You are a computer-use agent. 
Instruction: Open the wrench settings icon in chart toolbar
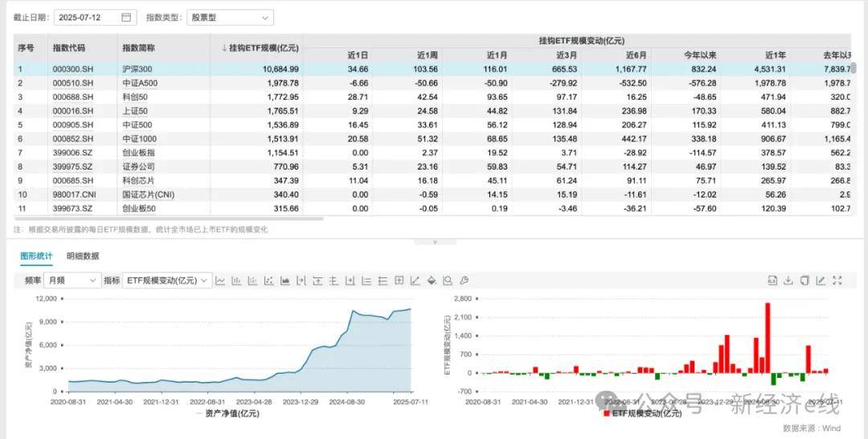(x=465, y=281)
